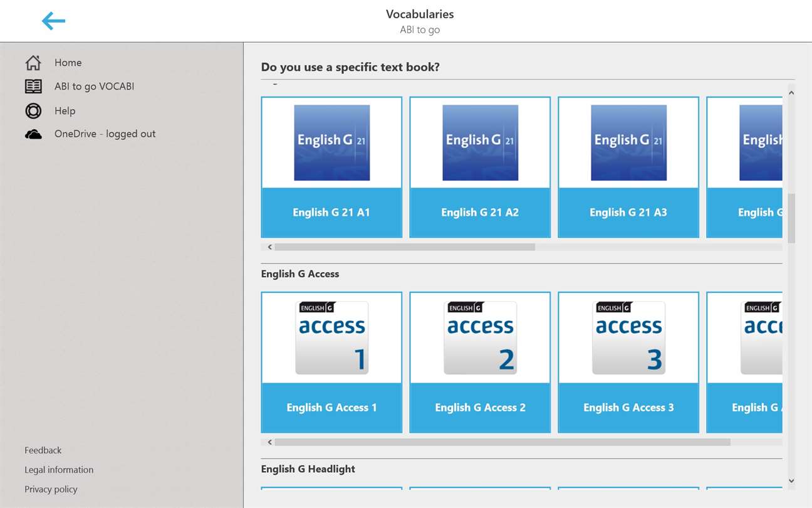Open the Privacy policy link
The image size is (812, 508).
[x=51, y=489]
